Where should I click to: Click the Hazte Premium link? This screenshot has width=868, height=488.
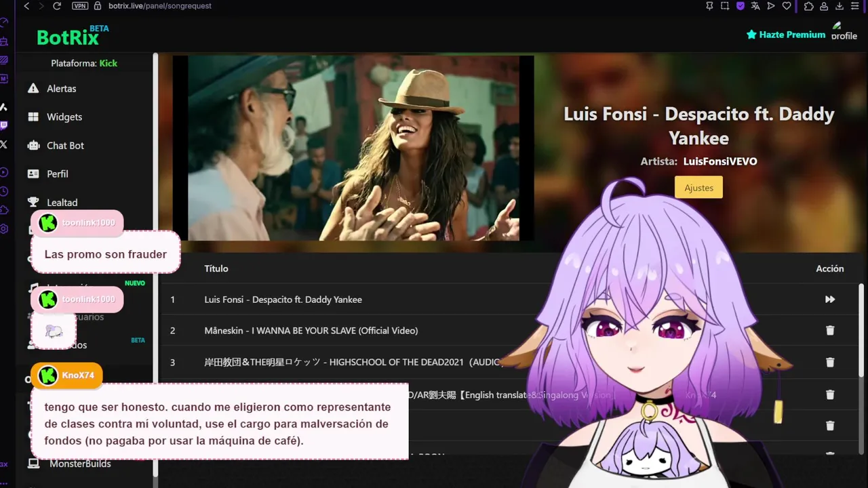[786, 35]
